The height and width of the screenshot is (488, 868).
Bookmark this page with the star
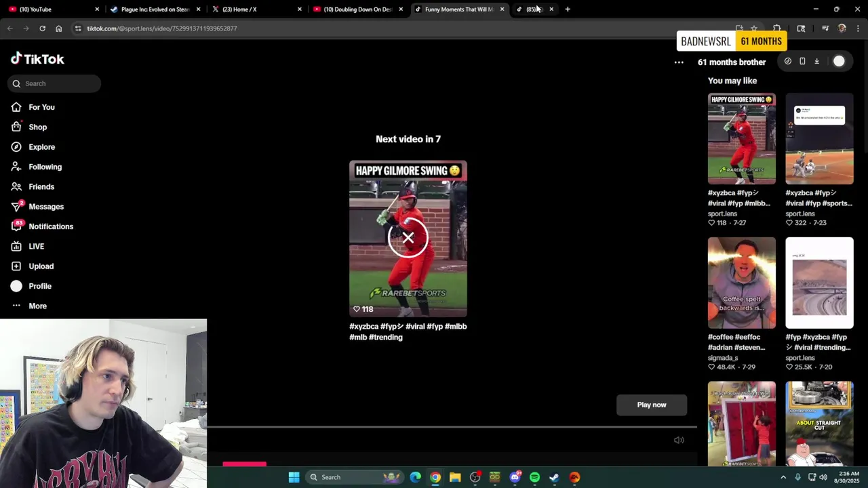click(x=754, y=28)
